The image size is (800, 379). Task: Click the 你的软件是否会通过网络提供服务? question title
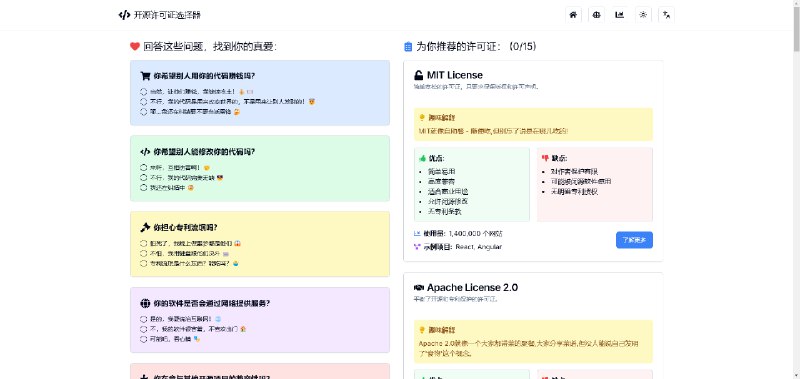coord(212,304)
